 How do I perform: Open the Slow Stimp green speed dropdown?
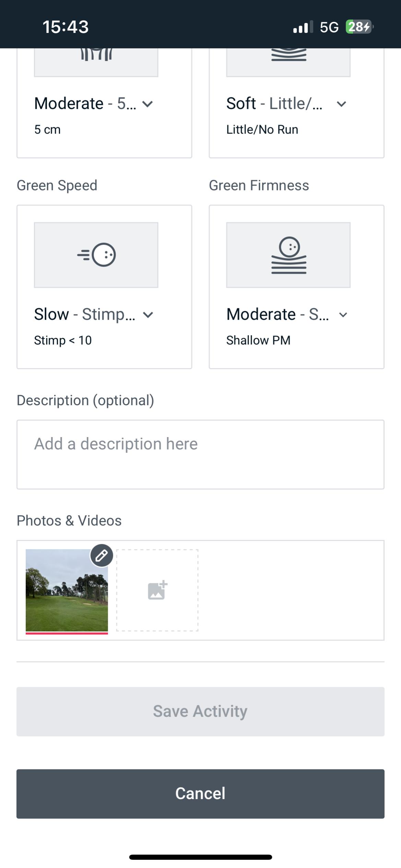coord(148,315)
